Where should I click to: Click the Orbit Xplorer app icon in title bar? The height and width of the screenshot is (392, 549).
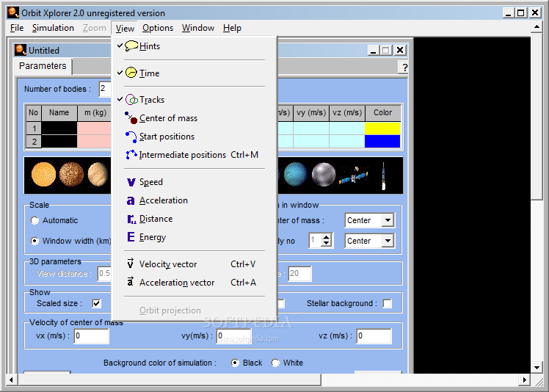[13, 12]
